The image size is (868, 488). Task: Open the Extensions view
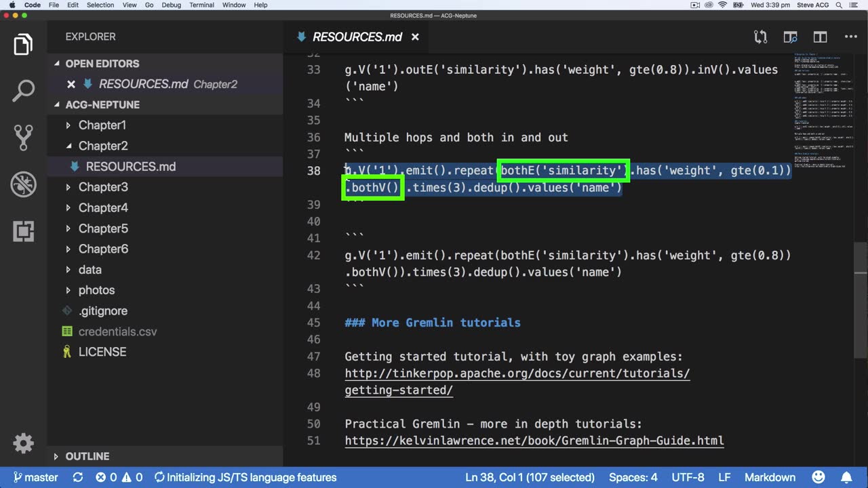[23, 230]
